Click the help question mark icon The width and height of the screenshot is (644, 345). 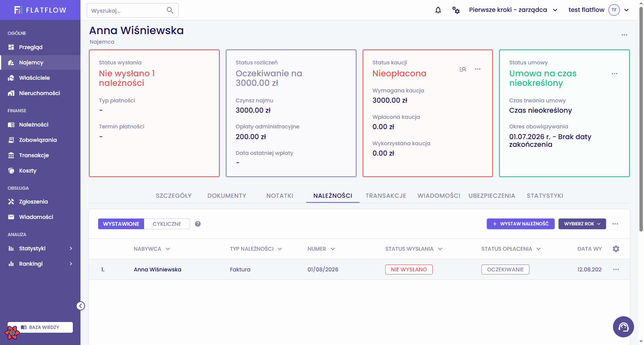click(x=198, y=224)
